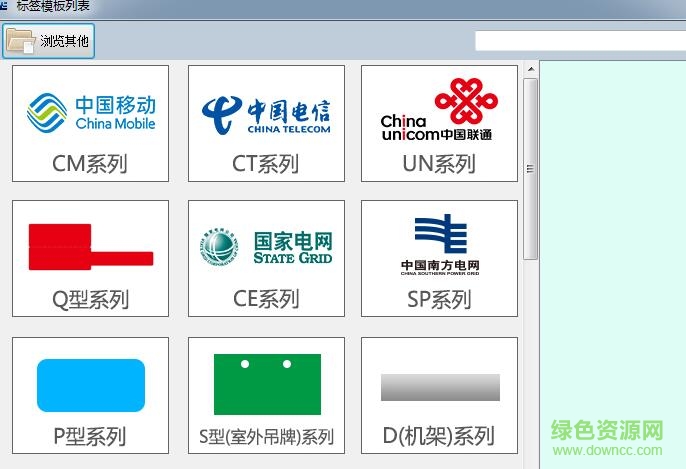Choose the S型(室外吊牌)系列 green tag template
This screenshot has width=686, height=469.
tap(266, 396)
